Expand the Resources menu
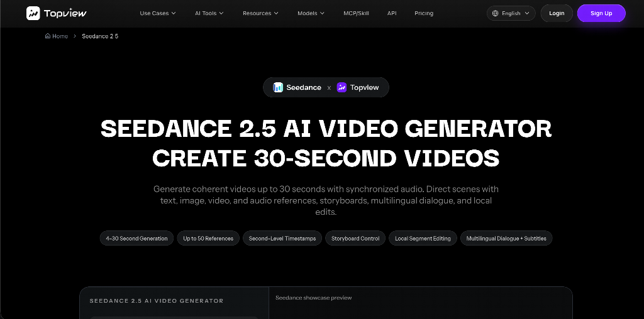 [x=260, y=13]
